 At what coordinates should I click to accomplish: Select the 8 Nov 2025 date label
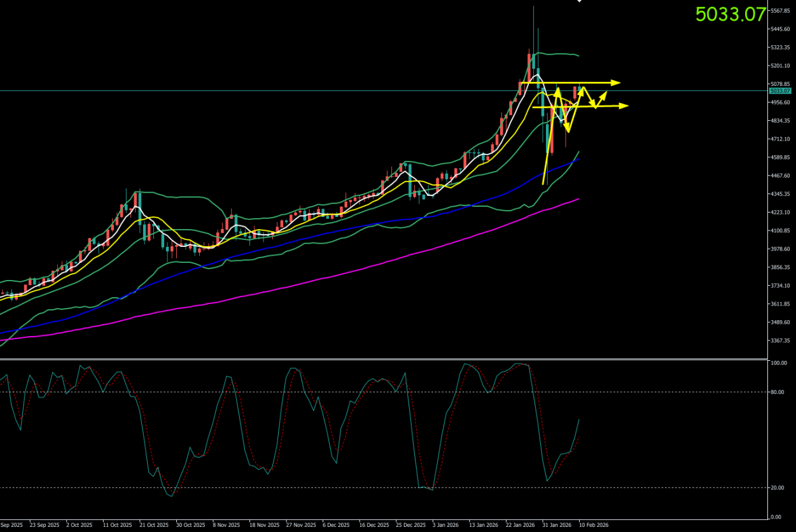point(227,526)
